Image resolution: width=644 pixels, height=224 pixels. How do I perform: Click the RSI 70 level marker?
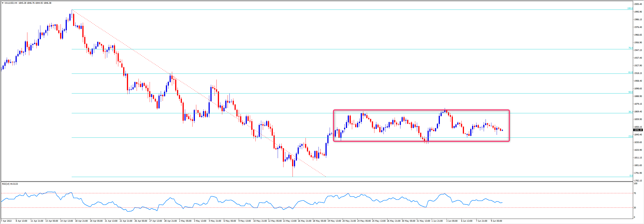tap(635, 193)
